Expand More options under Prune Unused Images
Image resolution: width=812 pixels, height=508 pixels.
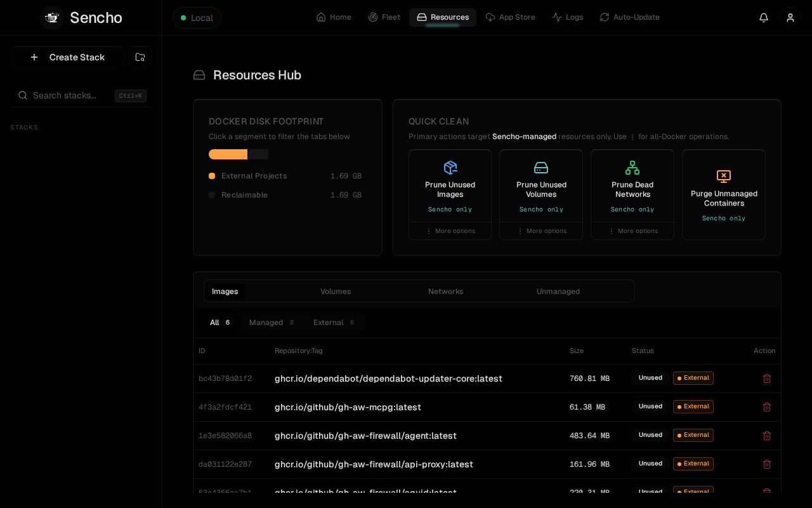(450, 231)
